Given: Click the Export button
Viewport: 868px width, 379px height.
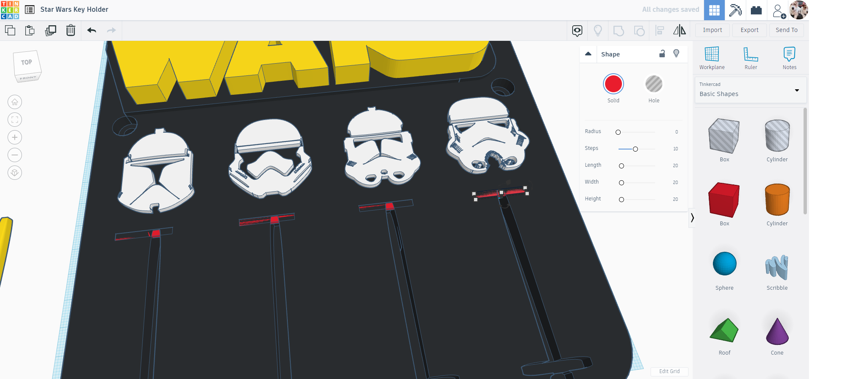Looking at the screenshot, I should click(750, 30).
